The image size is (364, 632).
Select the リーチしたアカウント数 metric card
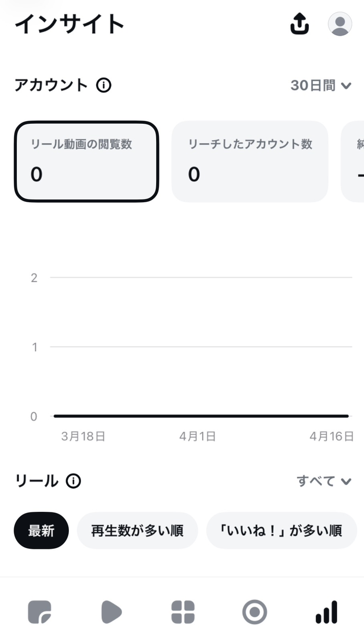point(250,161)
